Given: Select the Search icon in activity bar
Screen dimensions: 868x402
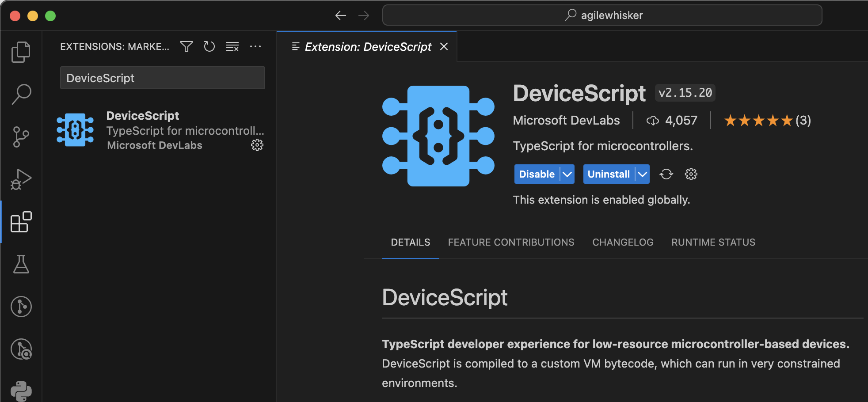Looking at the screenshot, I should [20, 94].
